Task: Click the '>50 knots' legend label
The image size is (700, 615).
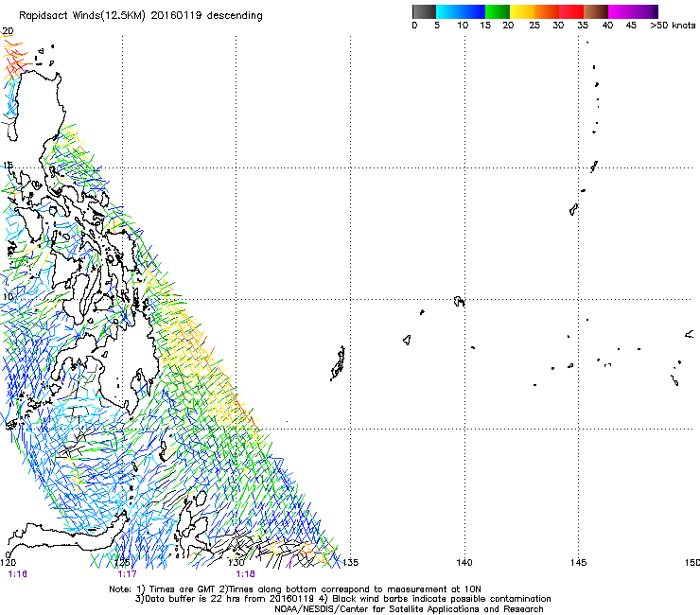Action: coord(673,26)
